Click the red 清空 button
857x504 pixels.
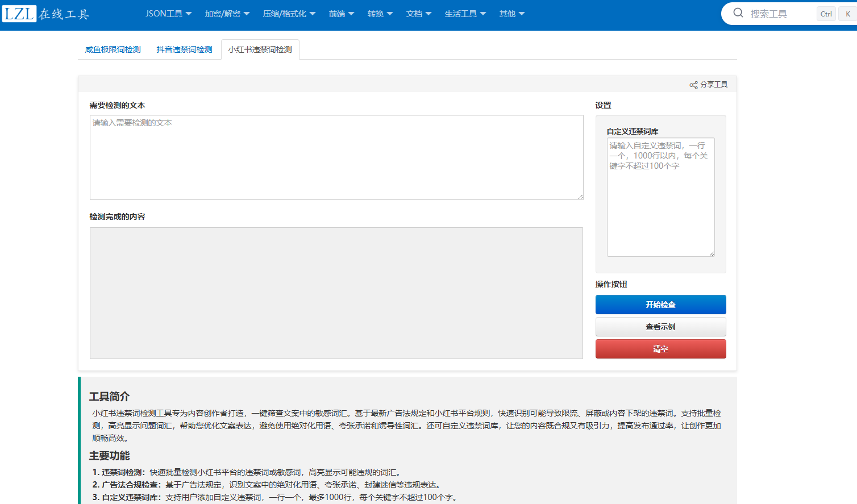click(660, 349)
